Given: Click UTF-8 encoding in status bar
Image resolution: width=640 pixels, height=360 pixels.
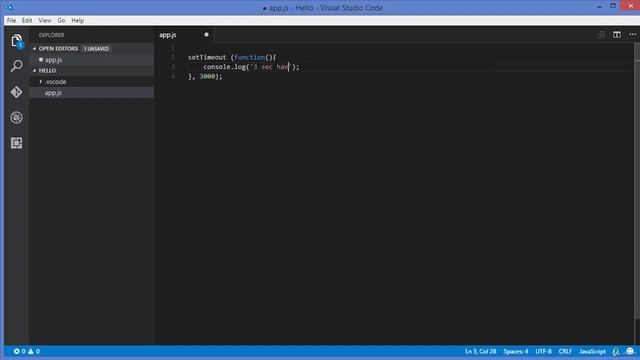Looking at the screenshot, I should coord(543,351).
